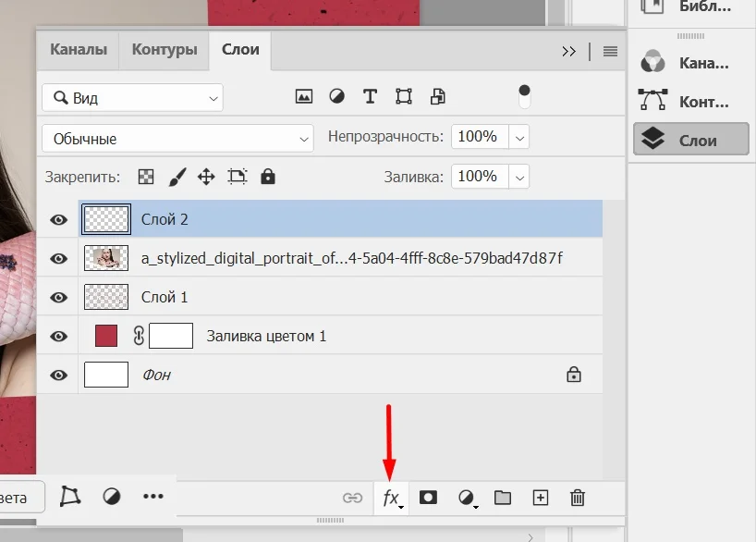
Task: Open more options three-dots in context bar
Action: click(x=153, y=496)
